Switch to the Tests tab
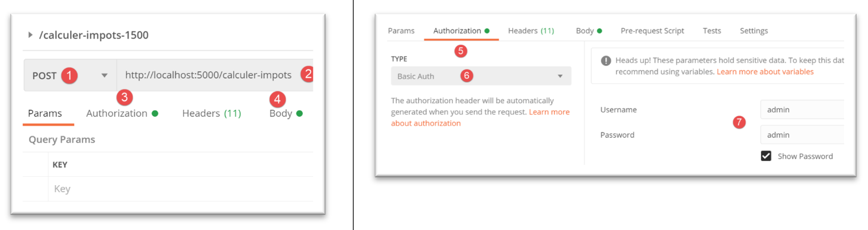This screenshot has width=868, height=230. pyautogui.click(x=712, y=31)
